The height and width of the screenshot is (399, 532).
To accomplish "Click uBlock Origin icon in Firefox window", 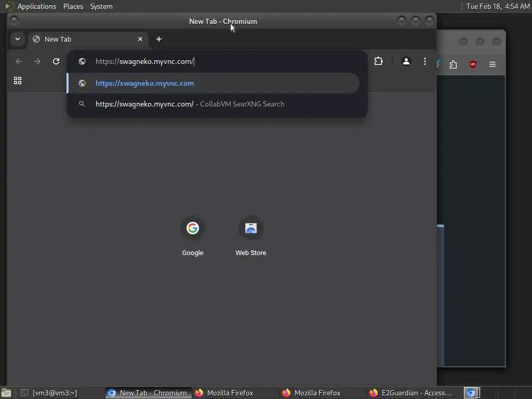I will click(x=473, y=64).
